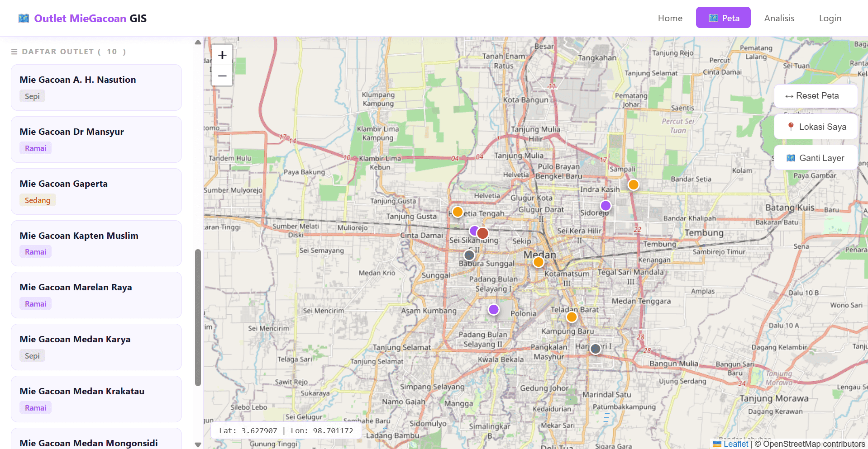The width and height of the screenshot is (868, 449).
Task: Click the purple marker next to red marker
Action: [x=473, y=231]
